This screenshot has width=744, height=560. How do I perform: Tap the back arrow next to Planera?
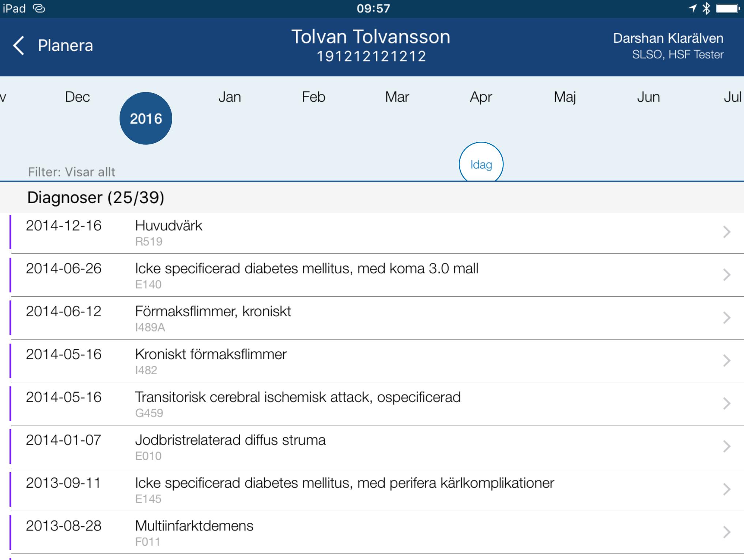coord(19,46)
